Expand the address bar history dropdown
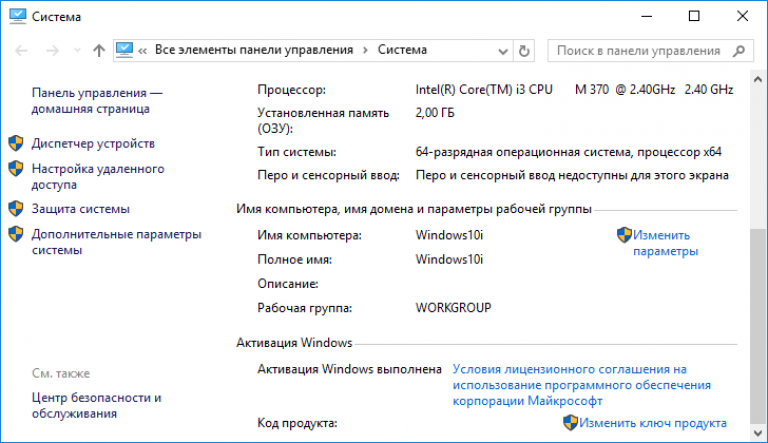The width and height of the screenshot is (768, 443). (x=503, y=51)
